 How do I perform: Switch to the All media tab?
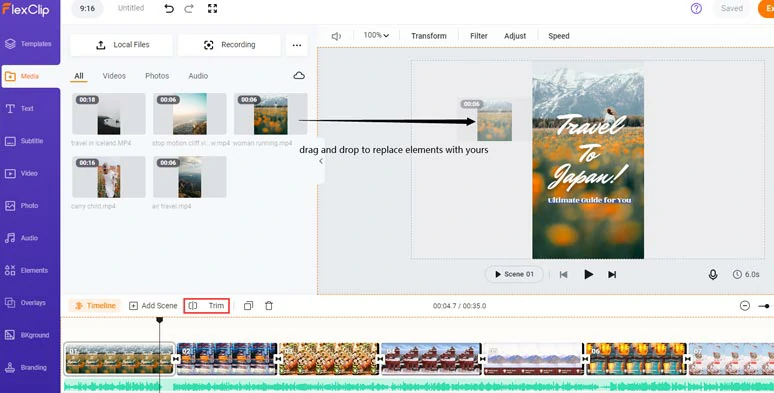79,76
